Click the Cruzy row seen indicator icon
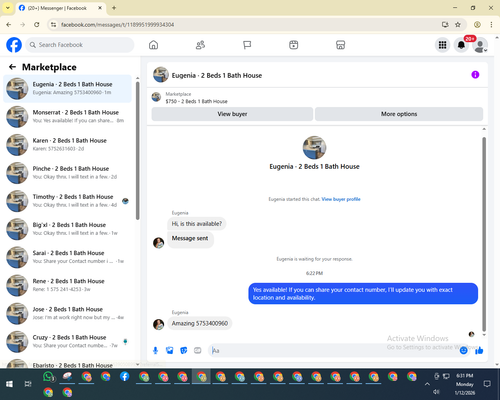500x400 pixels. point(125,341)
